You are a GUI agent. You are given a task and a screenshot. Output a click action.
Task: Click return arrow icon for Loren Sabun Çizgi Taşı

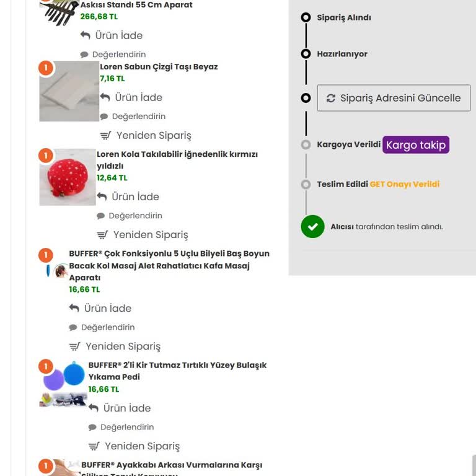coord(105,97)
